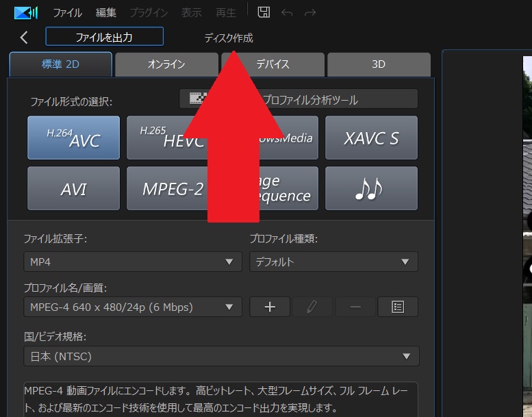Select the XAVC S format
This screenshot has height=417, width=532.
(372, 138)
